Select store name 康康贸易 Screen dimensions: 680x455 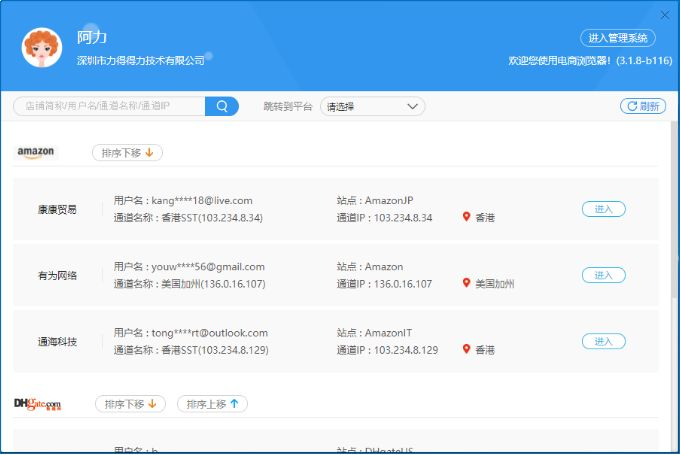pyautogui.click(x=57, y=209)
